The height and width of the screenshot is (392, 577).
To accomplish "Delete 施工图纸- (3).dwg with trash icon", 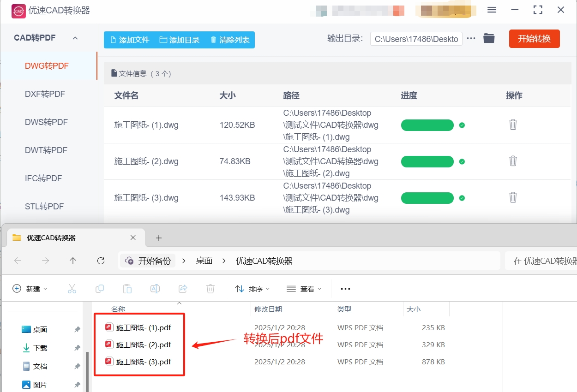I will coord(513,197).
